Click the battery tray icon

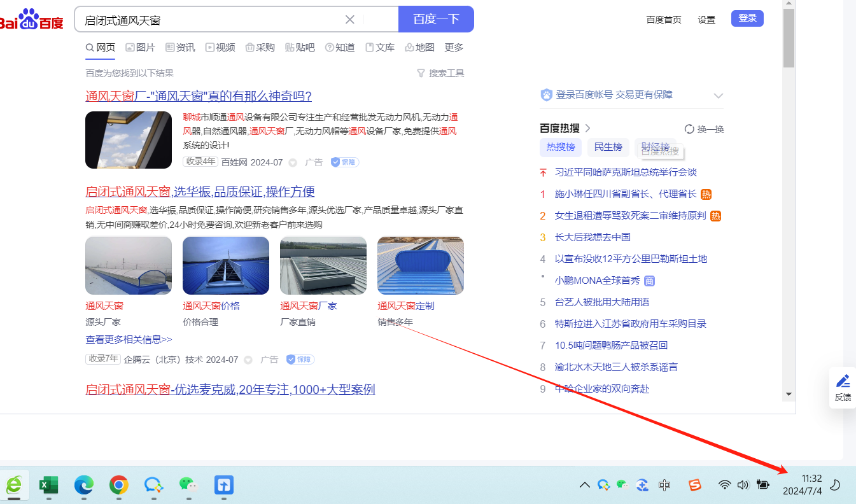pyautogui.click(x=762, y=485)
